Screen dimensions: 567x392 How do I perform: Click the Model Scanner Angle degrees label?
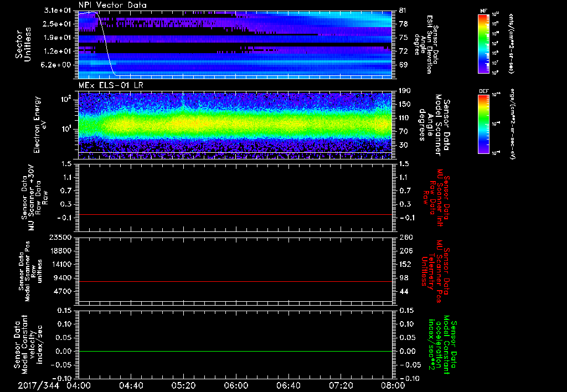coord(434,125)
